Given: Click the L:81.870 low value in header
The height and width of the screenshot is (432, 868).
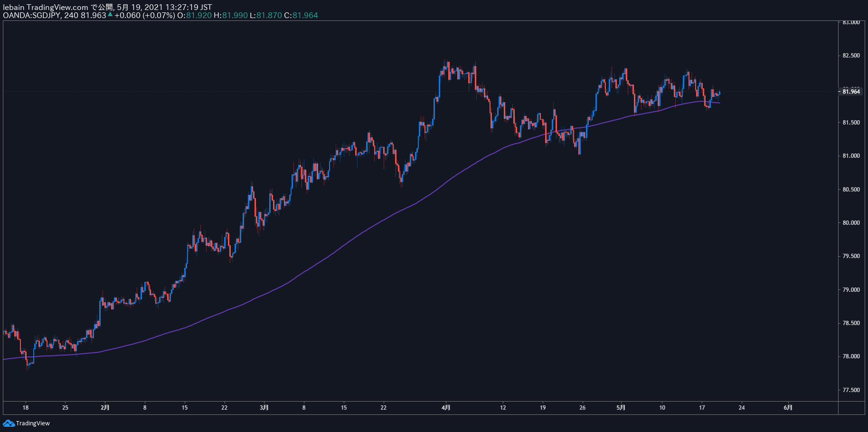Looking at the screenshot, I should click(266, 15).
